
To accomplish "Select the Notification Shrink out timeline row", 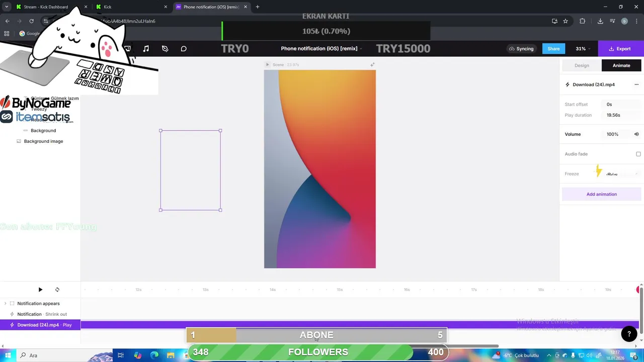I will pos(40,314).
